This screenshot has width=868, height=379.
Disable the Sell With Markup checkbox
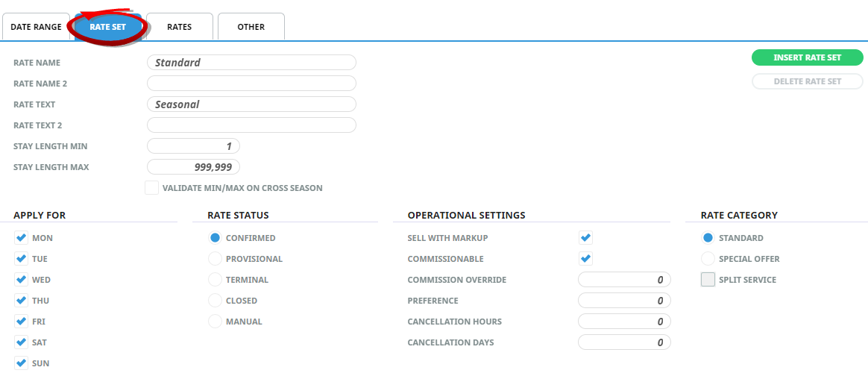tap(586, 238)
